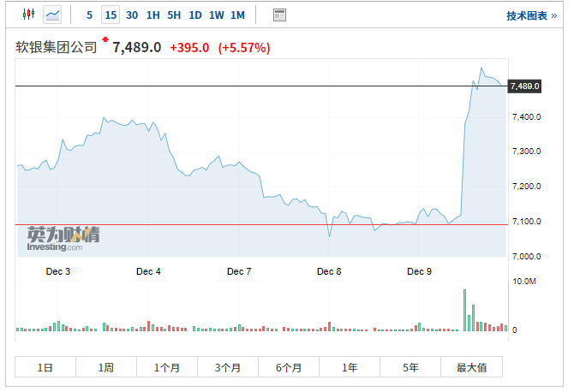Click the Dec 3 date label
Image resolution: width=574 pixels, height=392 pixels.
pos(58,271)
